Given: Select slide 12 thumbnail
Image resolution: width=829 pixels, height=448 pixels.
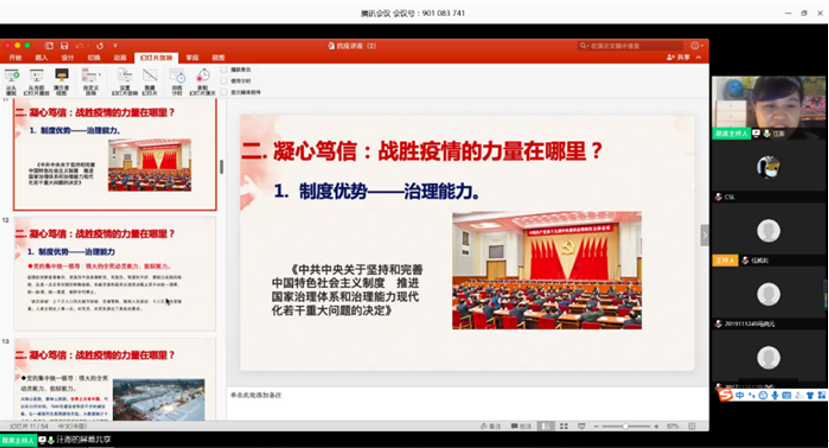Looking at the screenshot, I should (115, 273).
